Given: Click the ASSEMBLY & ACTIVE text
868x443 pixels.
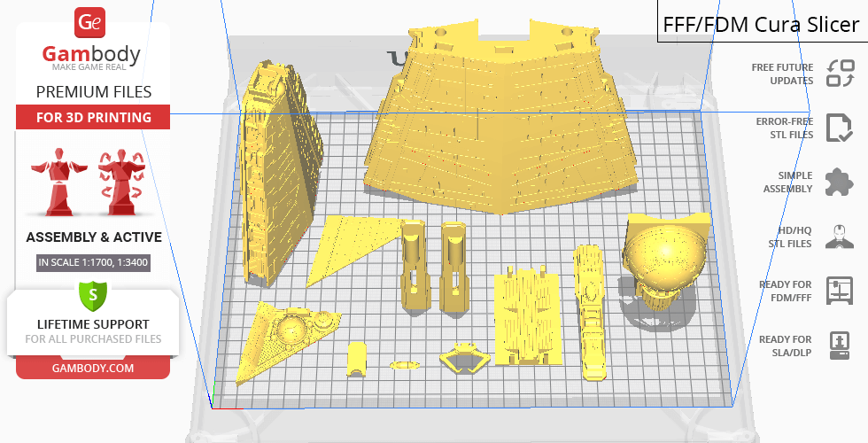Looking at the screenshot, I should tap(94, 237).
